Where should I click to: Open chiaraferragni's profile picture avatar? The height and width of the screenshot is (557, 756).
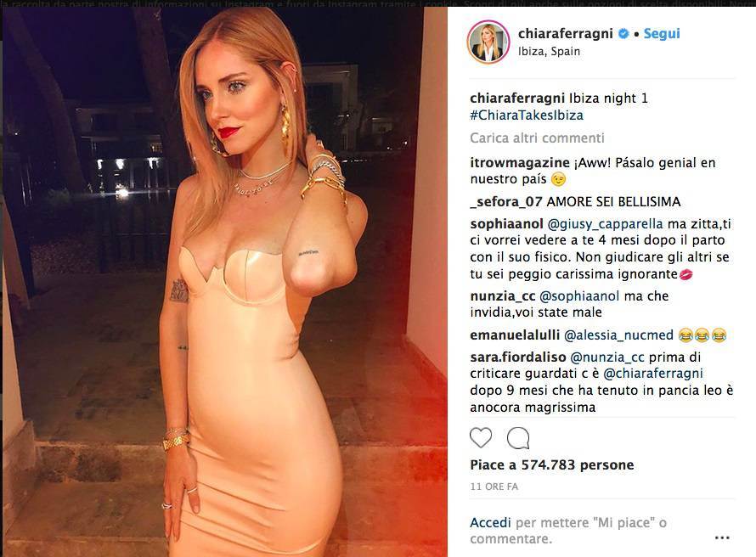tap(488, 42)
